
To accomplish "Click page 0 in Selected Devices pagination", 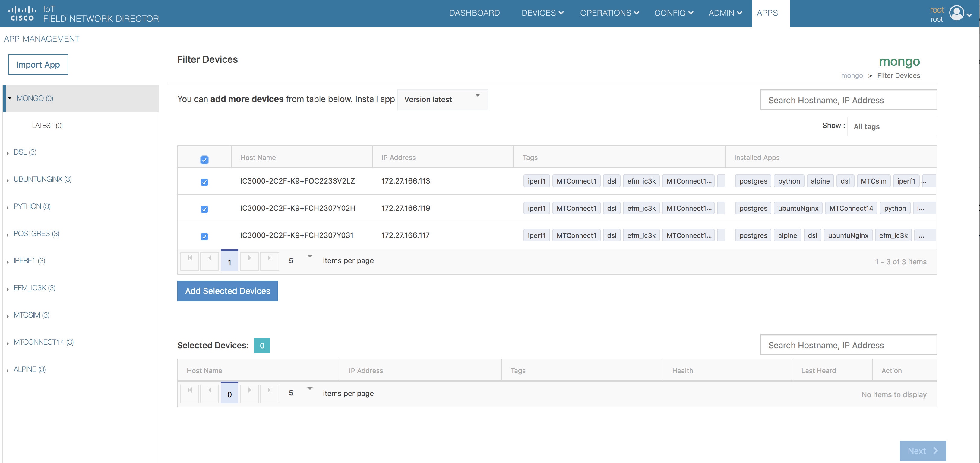I will click(x=229, y=393).
